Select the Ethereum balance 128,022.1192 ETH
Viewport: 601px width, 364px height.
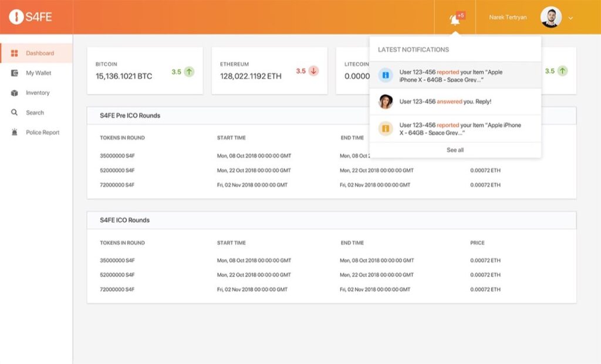pos(251,76)
